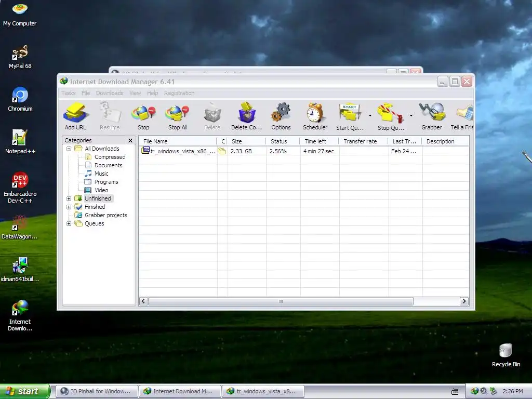The image size is (532, 399).
Task: Click the Stop download toolbar icon
Action: (x=143, y=116)
